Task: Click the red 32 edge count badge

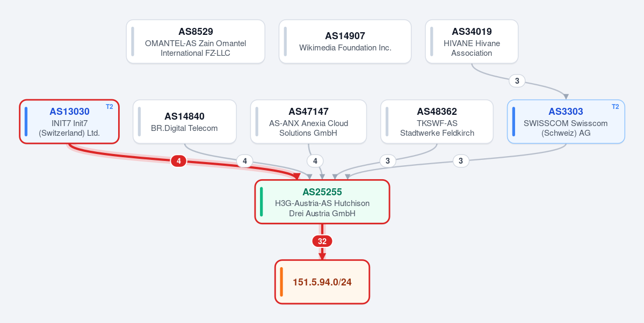Action: [x=322, y=241]
